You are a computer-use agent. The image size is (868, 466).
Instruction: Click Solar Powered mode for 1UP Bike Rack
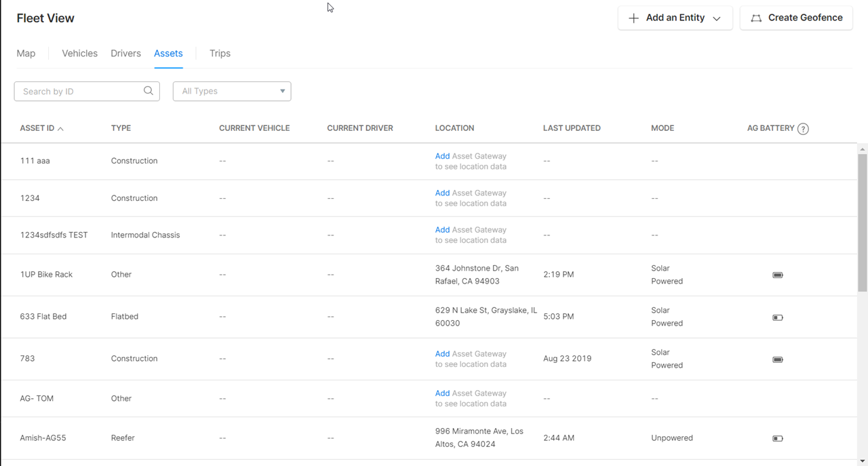click(667, 275)
